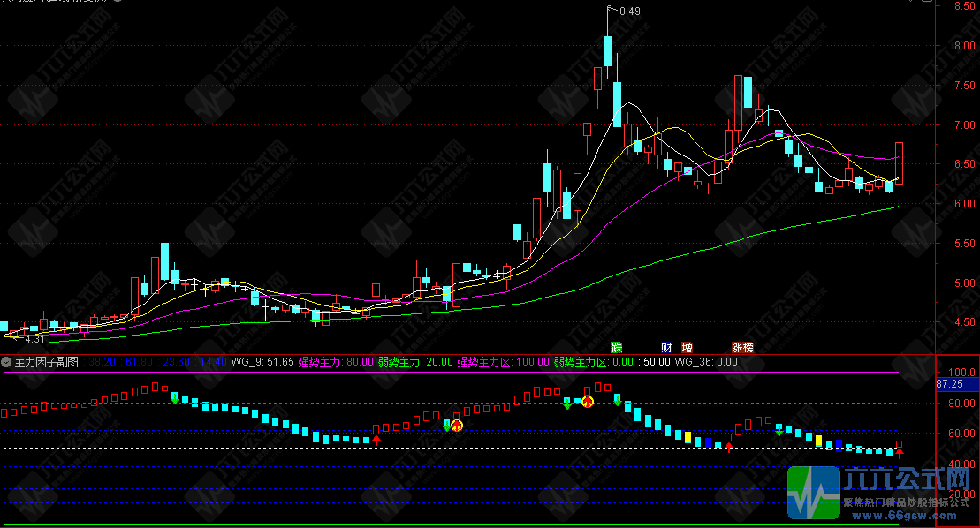Select the 8.49 high price label
The width and height of the screenshot is (980, 528).
coord(630,11)
